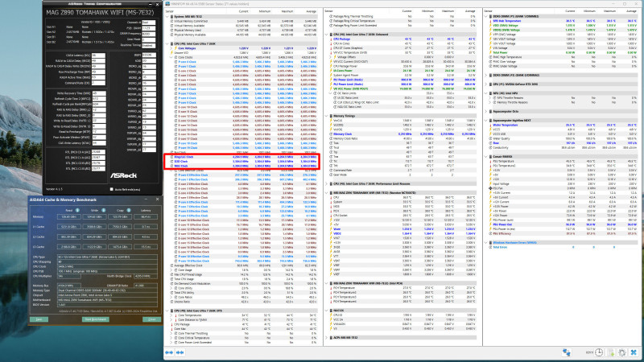This screenshot has height=362, width=644.
Task: Click Current column header in left HWiNFO pane
Action: click(243, 11)
